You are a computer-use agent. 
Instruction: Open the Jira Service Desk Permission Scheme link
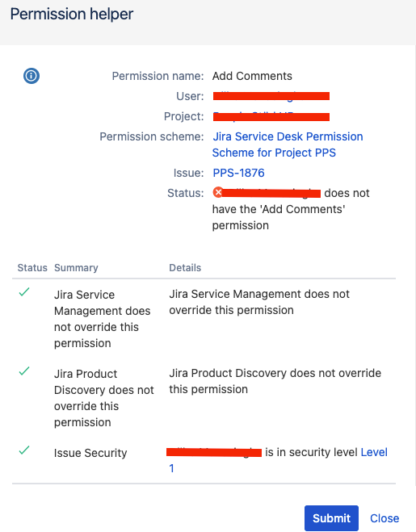tap(288, 145)
